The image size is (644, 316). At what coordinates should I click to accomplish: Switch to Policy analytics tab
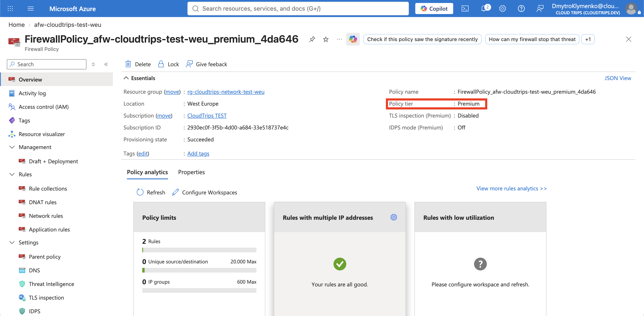coord(147,172)
